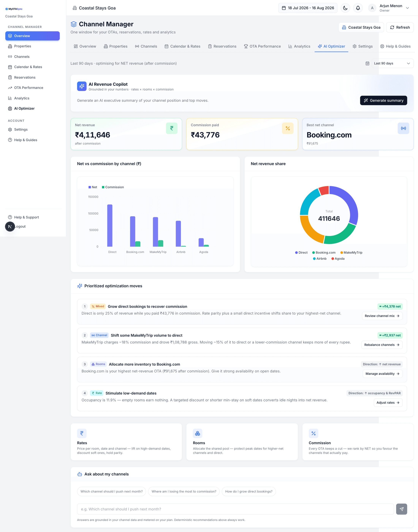
Task: Click Refresh button
Action: (x=400, y=27)
